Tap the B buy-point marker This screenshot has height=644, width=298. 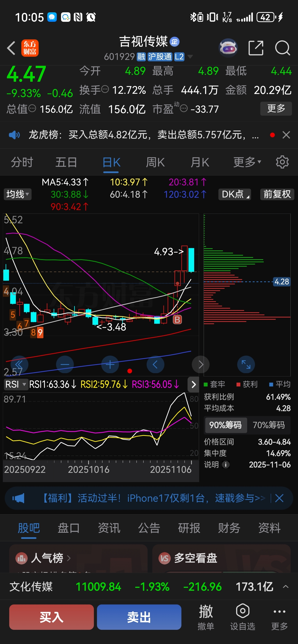coord(177,319)
